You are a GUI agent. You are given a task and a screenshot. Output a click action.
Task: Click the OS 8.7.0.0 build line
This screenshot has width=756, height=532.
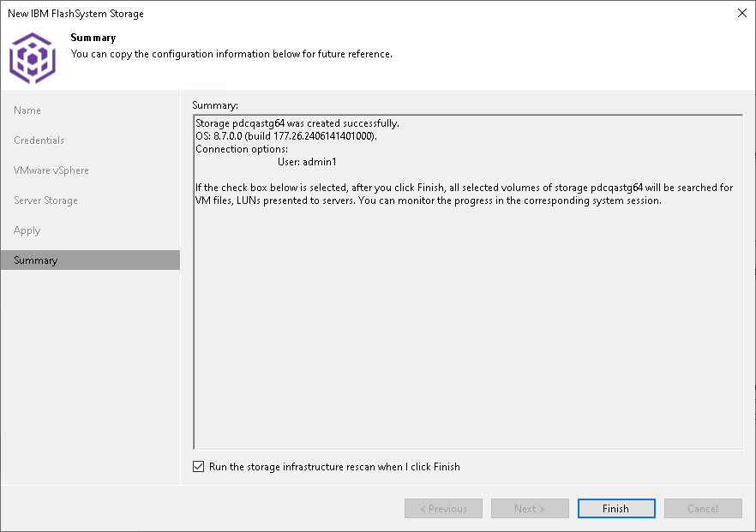tap(286, 136)
